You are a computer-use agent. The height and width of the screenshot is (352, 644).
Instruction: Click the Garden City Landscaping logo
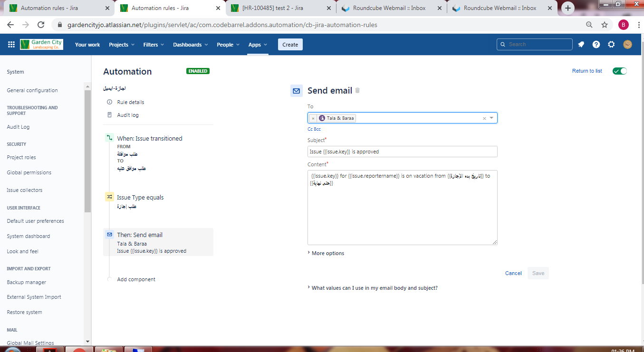(41, 45)
